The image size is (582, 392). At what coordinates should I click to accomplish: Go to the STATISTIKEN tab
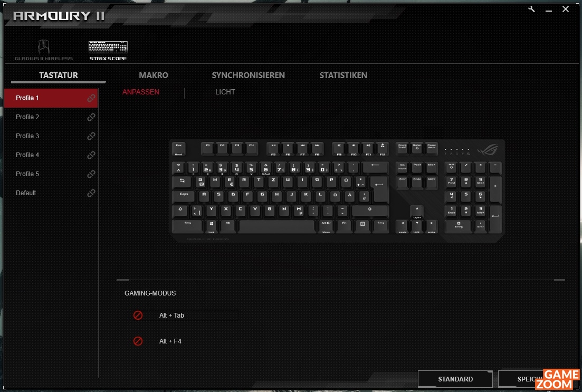[x=344, y=75]
